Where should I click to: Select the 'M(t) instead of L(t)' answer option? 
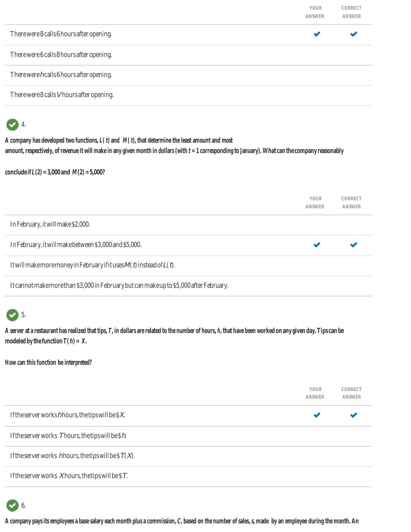tap(93, 265)
